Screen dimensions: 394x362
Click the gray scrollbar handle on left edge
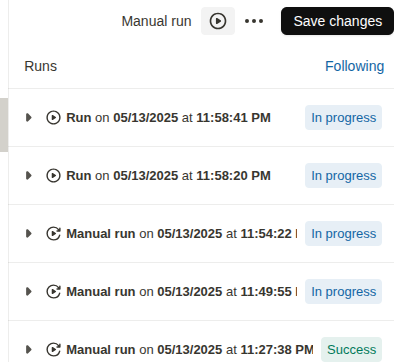[x=4, y=125]
